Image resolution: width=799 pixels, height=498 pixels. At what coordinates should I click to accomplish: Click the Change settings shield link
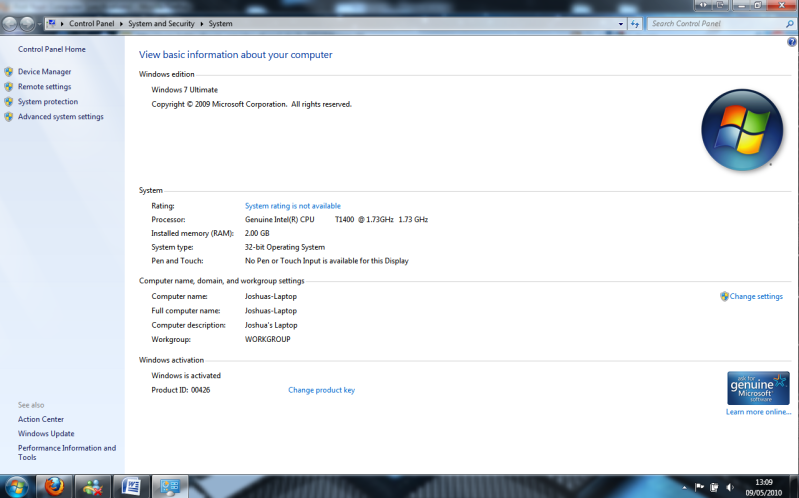click(755, 296)
